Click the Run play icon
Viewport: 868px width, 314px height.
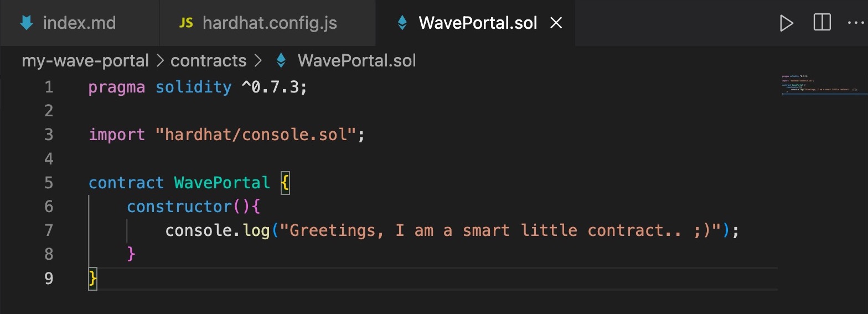[786, 23]
